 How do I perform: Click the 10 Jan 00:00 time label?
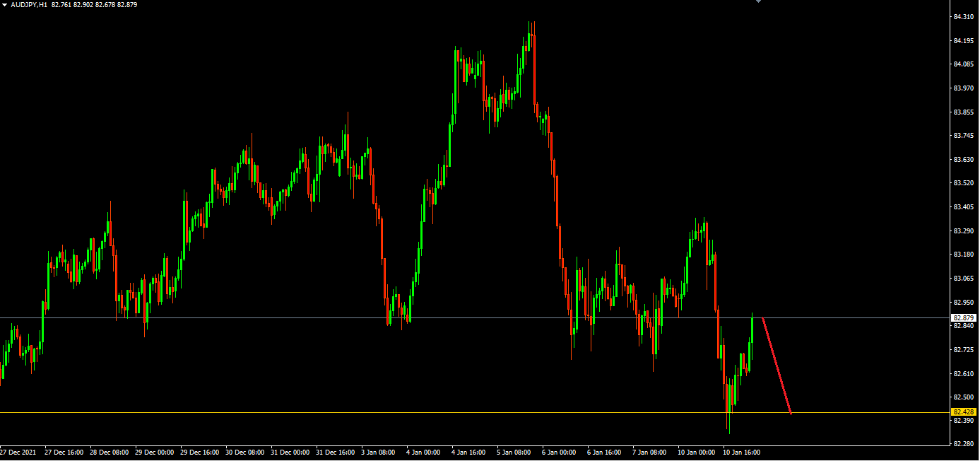coord(696,452)
